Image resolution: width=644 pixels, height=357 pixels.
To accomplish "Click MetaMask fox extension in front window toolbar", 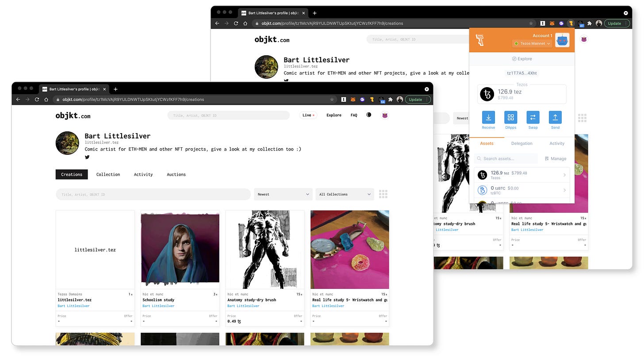I will [353, 100].
